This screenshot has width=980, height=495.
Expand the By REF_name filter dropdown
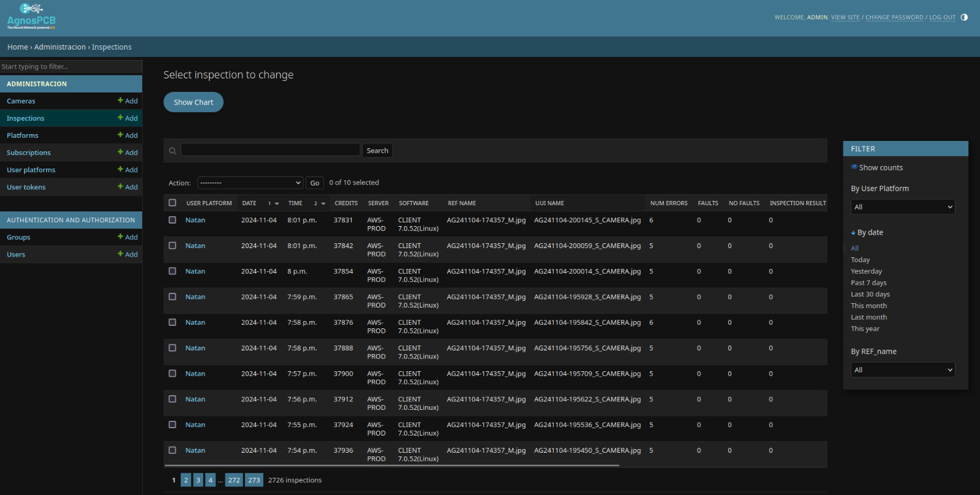coord(902,370)
